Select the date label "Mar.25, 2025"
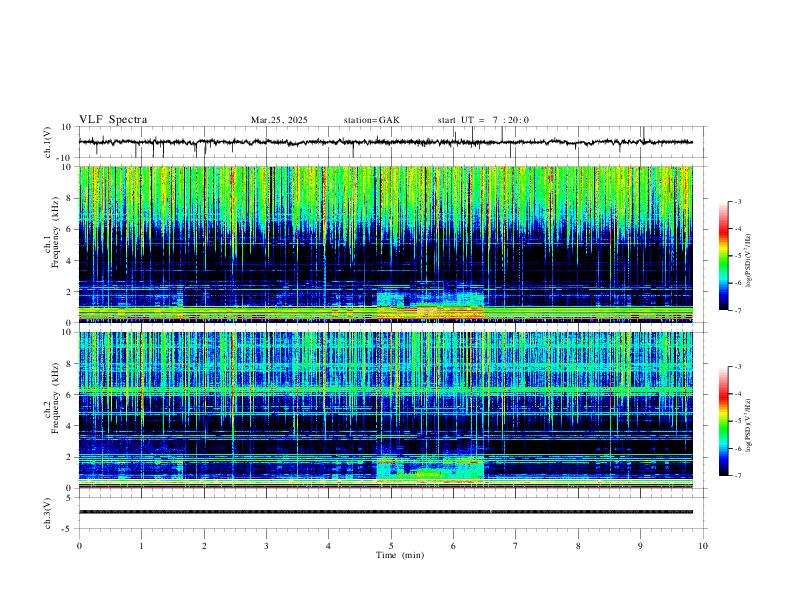Image resolution: width=792 pixels, height=612 pixels. (279, 120)
